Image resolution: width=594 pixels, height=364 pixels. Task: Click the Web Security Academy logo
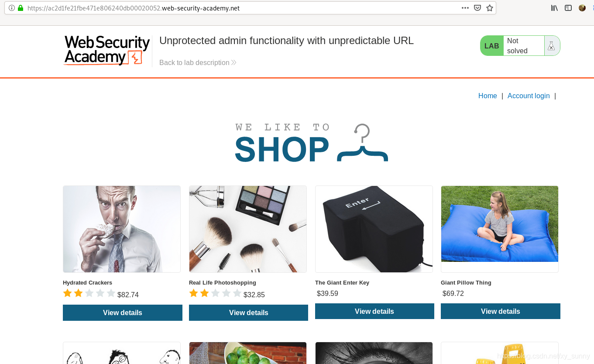tap(107, 50)
